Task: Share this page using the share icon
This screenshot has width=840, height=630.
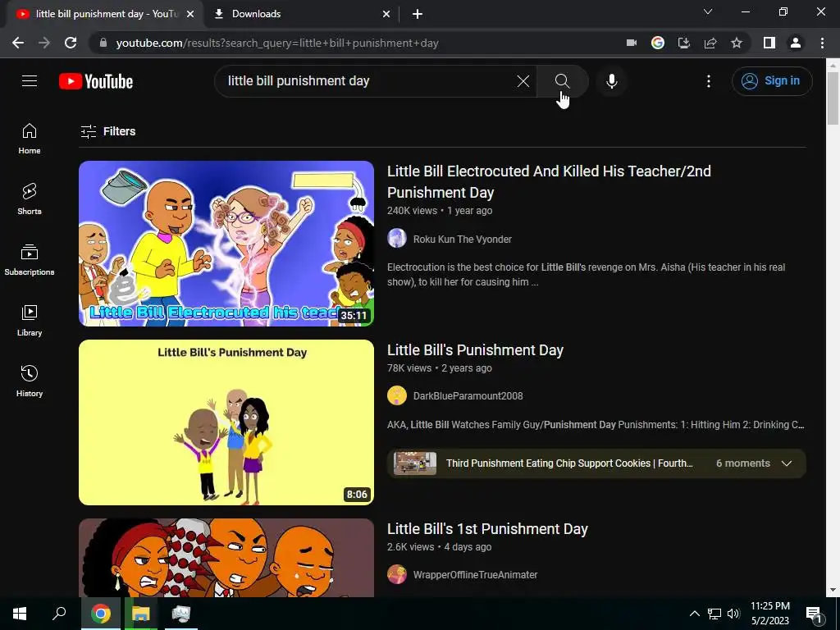Action: pos(710,43)
